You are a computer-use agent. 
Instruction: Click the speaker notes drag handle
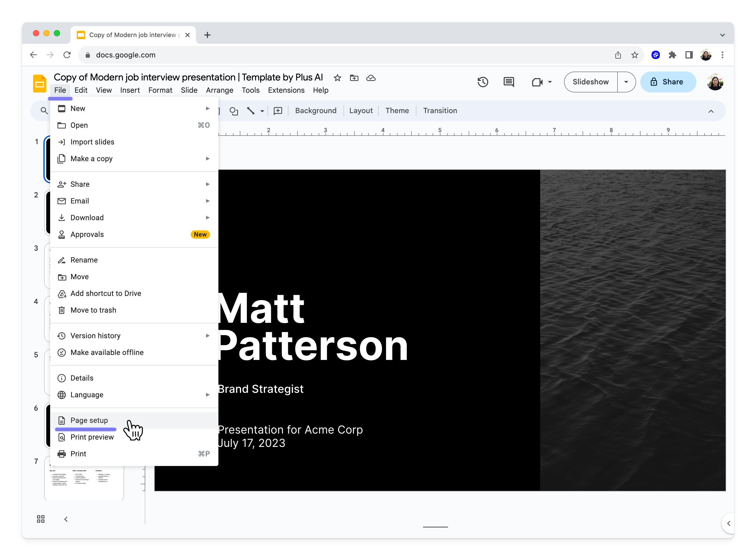click(x=435, y=527)
